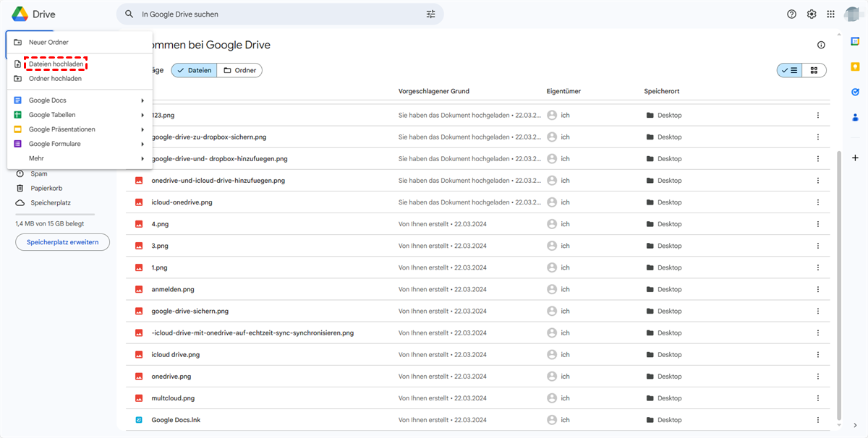This screenshot has width=868, height=438.
Task: Open the Google apps grid
Action: click(830, 14)
